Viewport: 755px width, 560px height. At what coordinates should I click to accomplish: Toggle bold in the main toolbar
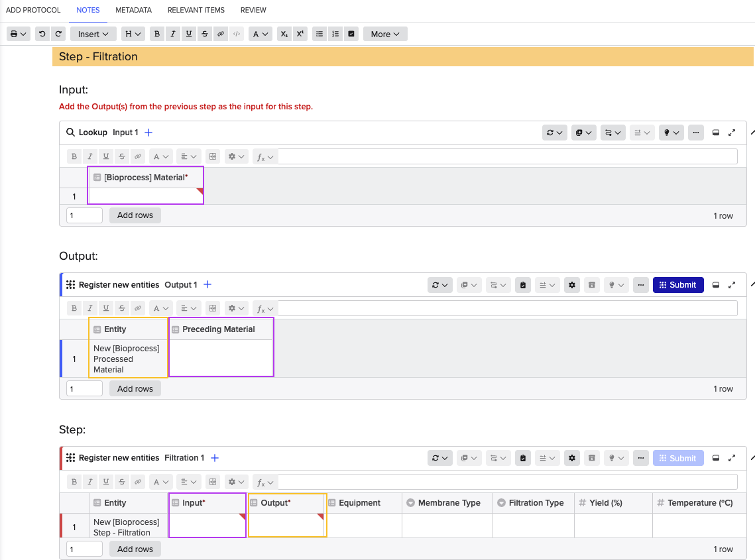click(156, 34)
